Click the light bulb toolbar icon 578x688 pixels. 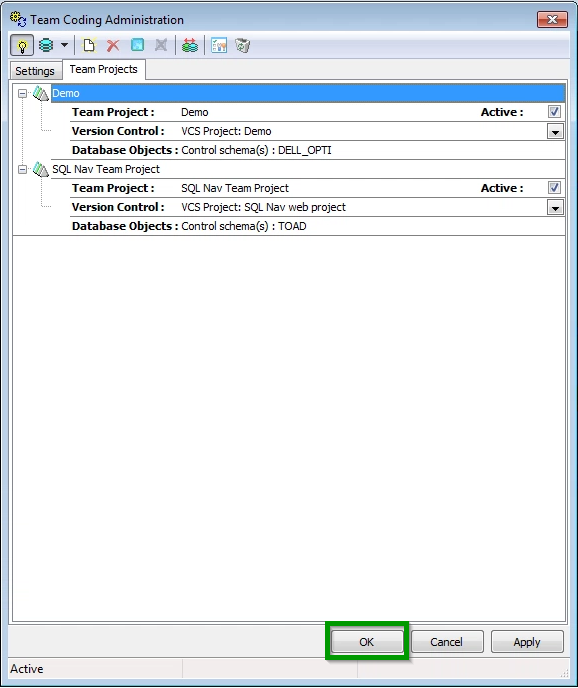pyautogui.click(x=22, y=45)
